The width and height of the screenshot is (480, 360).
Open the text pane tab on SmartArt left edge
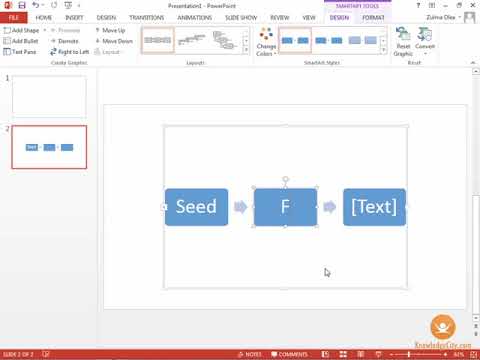pos(163,207)
